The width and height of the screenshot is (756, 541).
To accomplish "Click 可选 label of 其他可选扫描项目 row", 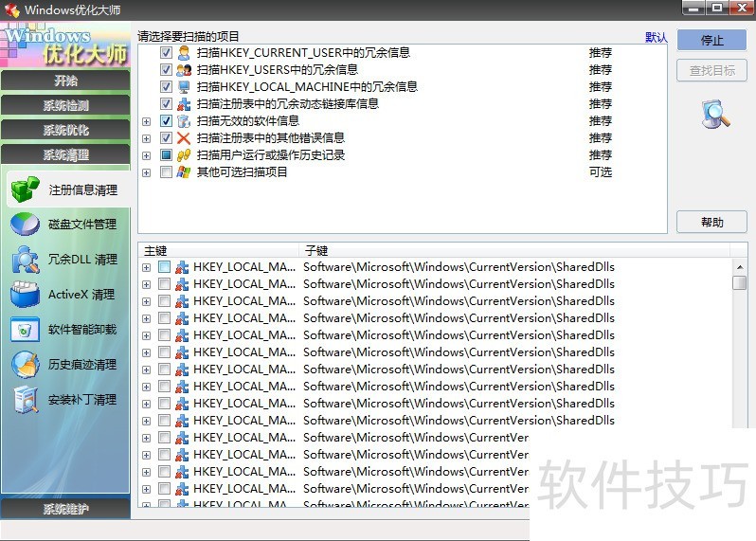I will 601,172.
